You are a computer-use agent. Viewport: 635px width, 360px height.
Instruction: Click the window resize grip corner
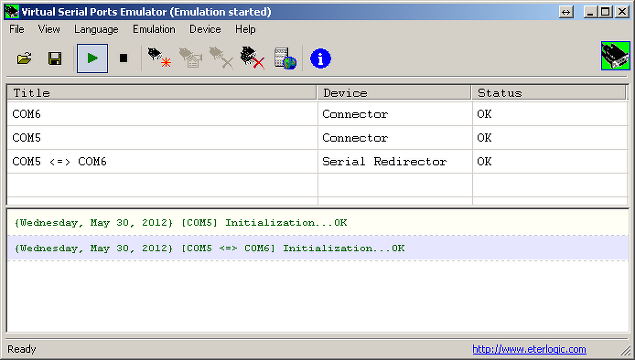click(626, 351)
